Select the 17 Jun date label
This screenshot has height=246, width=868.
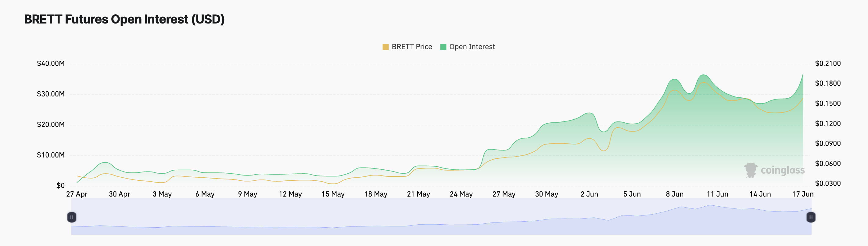803,194
